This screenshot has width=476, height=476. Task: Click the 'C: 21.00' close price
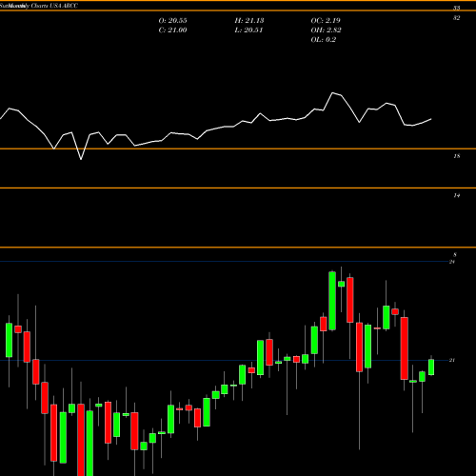tap(172, 30)
